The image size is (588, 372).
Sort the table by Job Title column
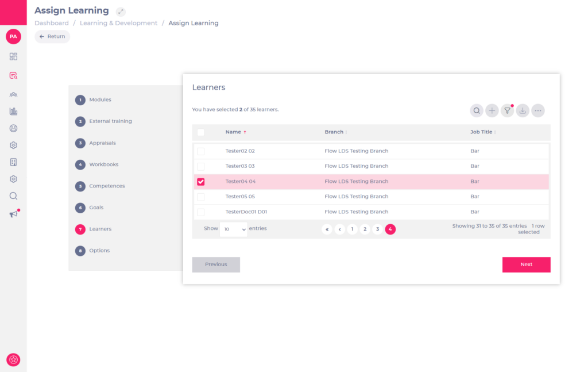(482, 132)
